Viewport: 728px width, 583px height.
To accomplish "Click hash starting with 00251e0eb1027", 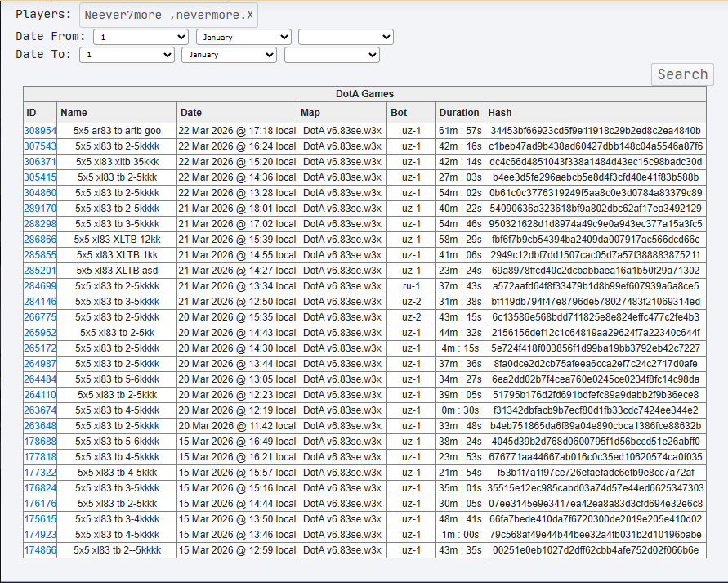I will click(x=595, y=550).
